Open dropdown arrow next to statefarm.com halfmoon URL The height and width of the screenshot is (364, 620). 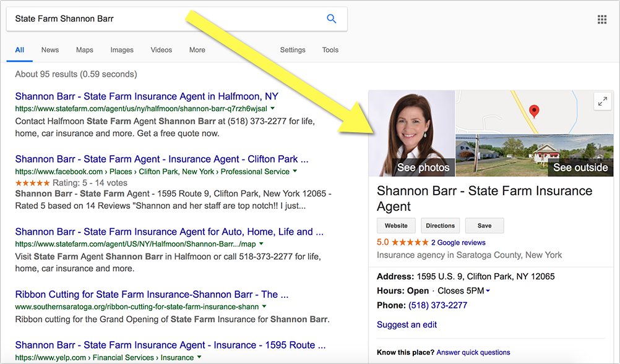click(272, 108)
